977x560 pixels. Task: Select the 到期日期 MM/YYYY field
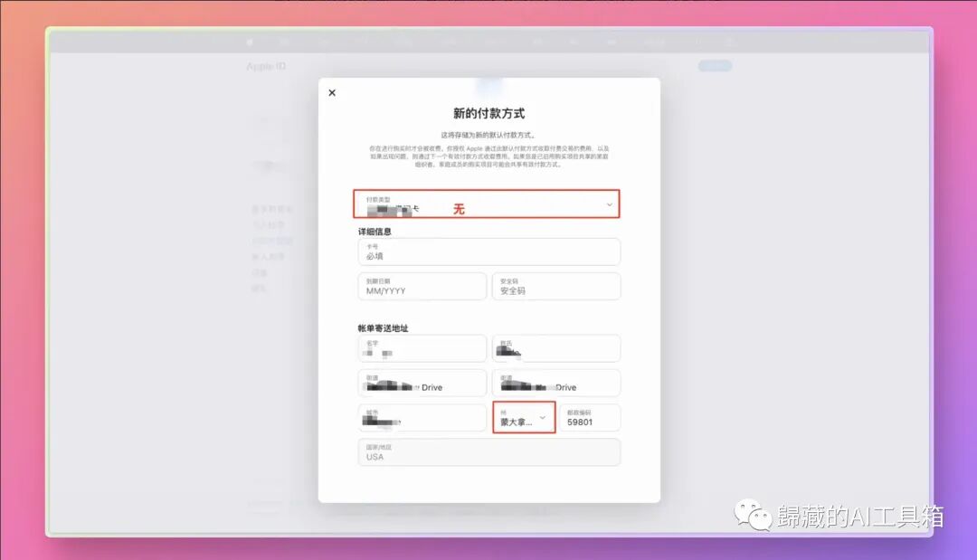click(x=422, y=287)
